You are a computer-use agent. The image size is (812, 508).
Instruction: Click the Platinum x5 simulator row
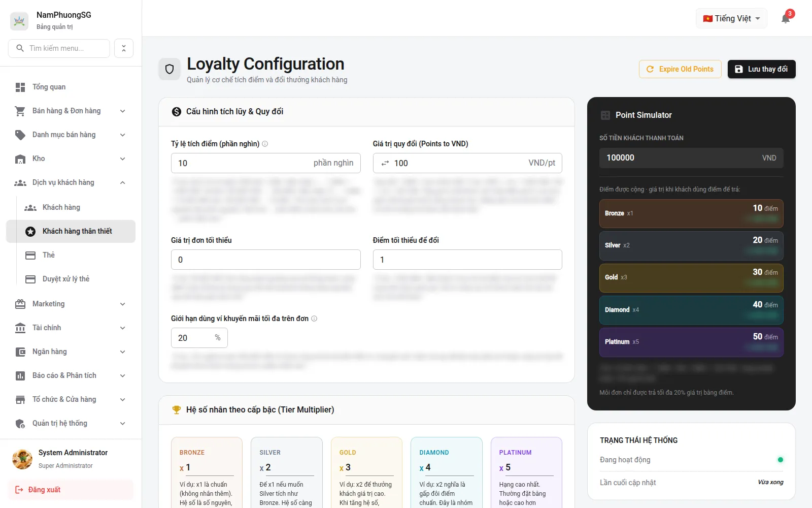point(691,342)
